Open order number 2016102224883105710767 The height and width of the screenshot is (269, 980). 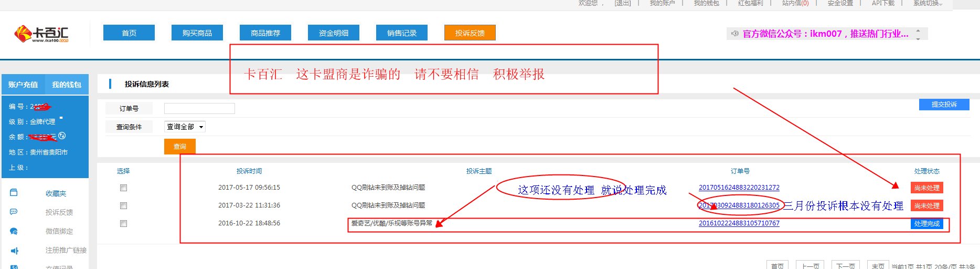pos(739,223)
